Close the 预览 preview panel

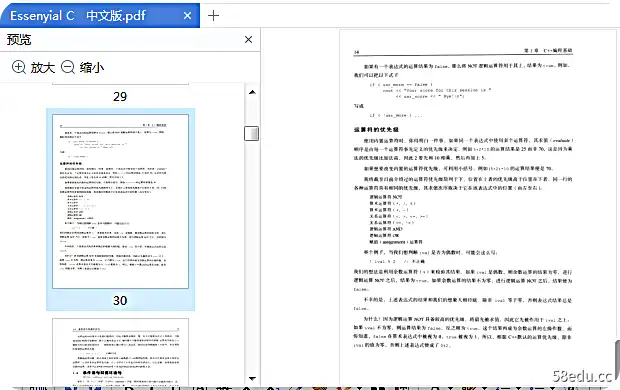click(248, 40)
